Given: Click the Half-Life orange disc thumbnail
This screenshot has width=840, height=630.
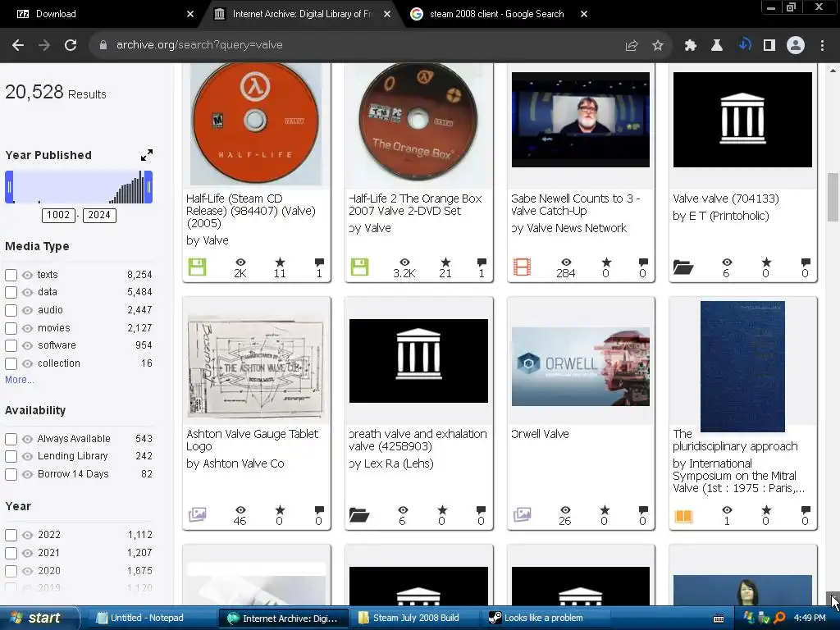Looking at the screenshot, I should pyautogui.click(x=256, y=124).
